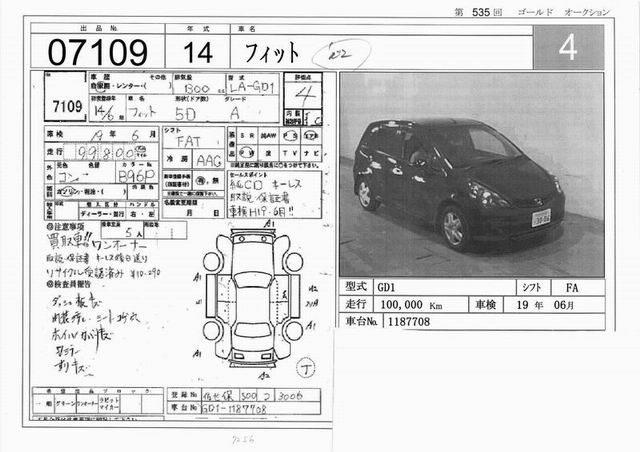The width and height of the screenshot is (640, 452).
Task: Click the auction number "535" at the top
Action: coord(480,12)
